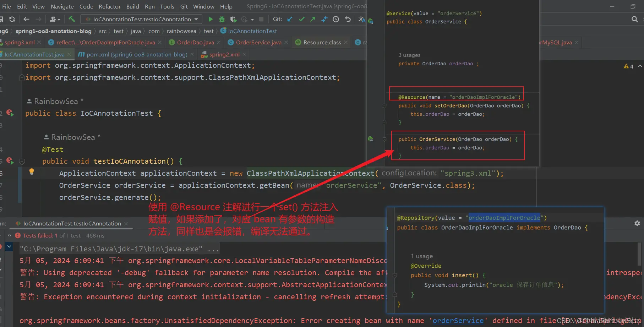Close the spring2.xml tab

pyautogui.click(x=244, y=54)
